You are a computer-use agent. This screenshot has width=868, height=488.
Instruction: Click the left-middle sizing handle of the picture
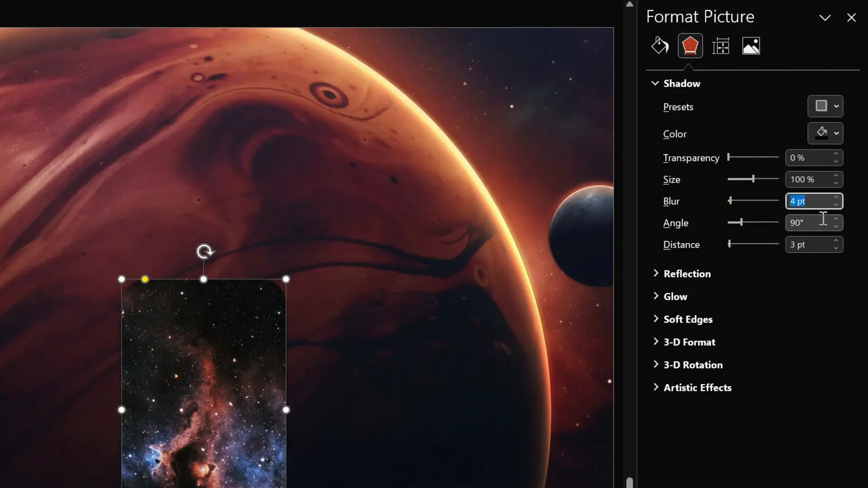(x=122, y=410)
